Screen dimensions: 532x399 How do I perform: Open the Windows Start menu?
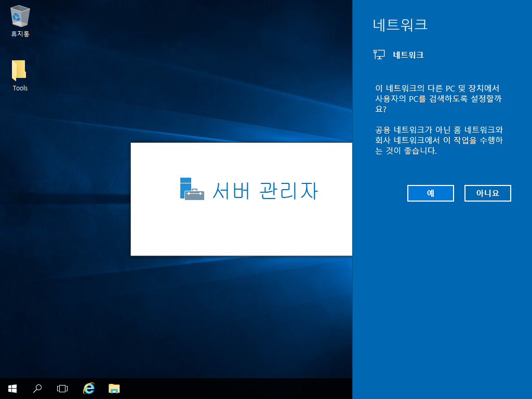[x=12, y=389]
